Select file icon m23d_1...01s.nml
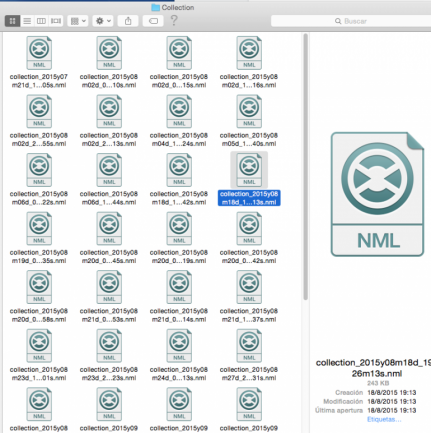 coord(39,346)
